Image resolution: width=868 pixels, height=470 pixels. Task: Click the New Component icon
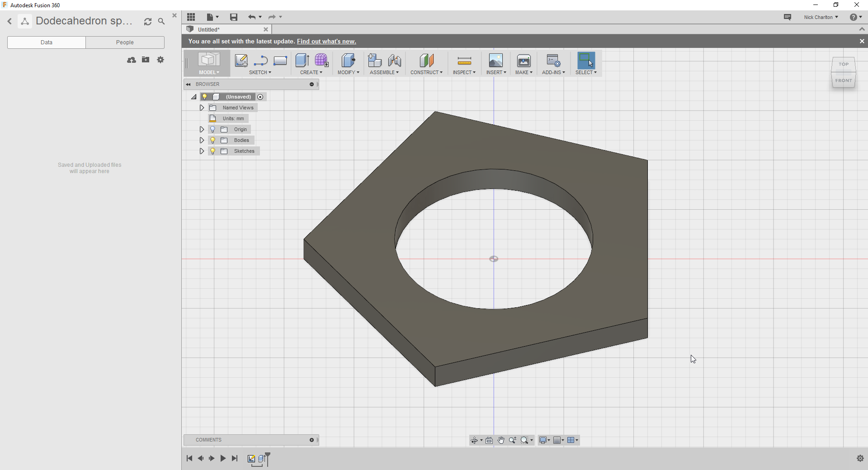[374, 61]
